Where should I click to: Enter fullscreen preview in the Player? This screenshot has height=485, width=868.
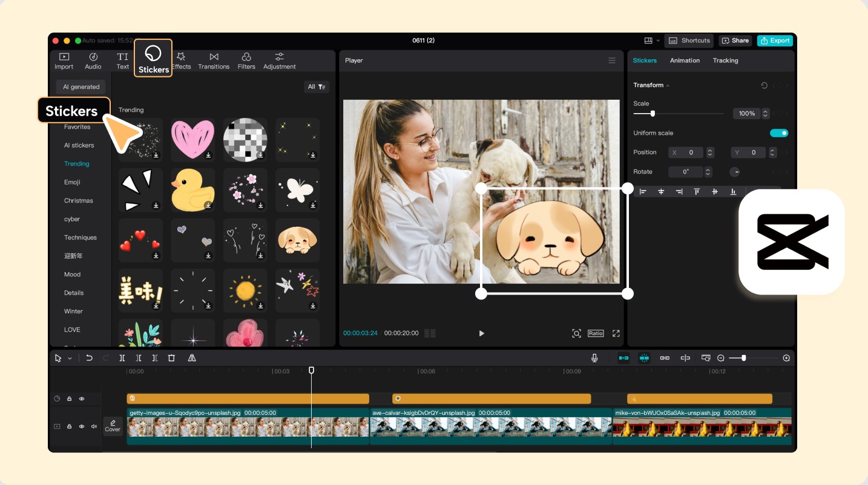click(x=616, y=333)
